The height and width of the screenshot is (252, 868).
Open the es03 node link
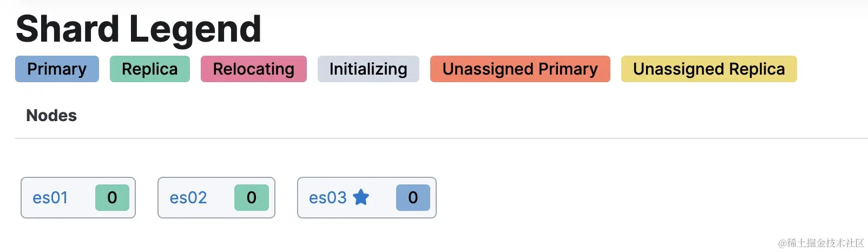click(327, 198)
